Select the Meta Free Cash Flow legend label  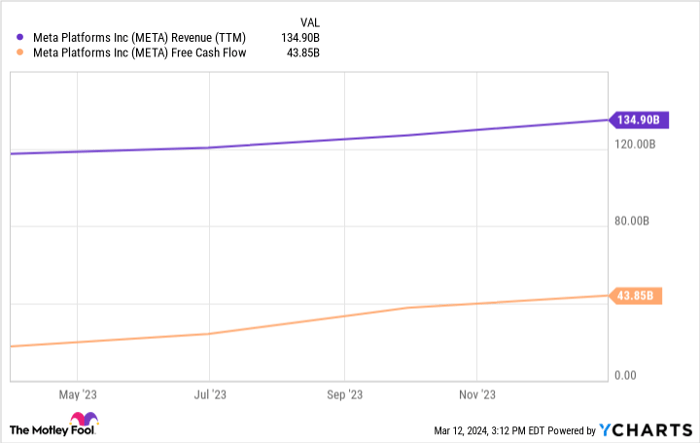139,53
